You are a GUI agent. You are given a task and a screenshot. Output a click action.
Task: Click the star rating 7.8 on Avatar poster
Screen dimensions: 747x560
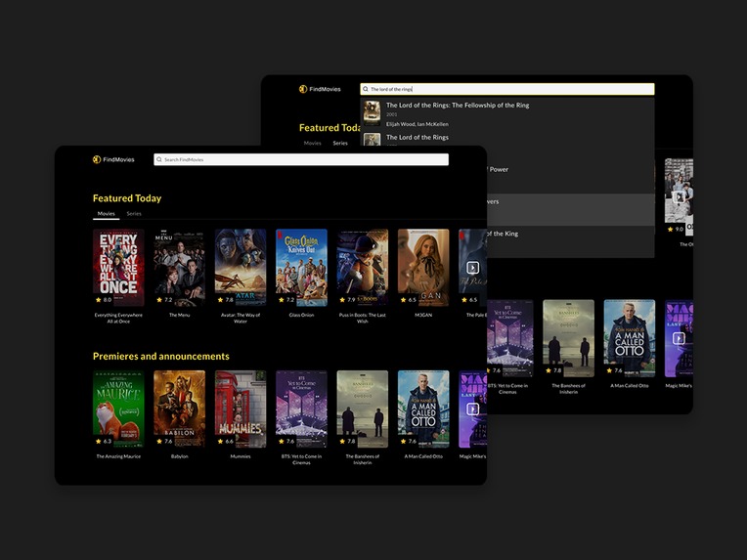[x=225, y=300]
